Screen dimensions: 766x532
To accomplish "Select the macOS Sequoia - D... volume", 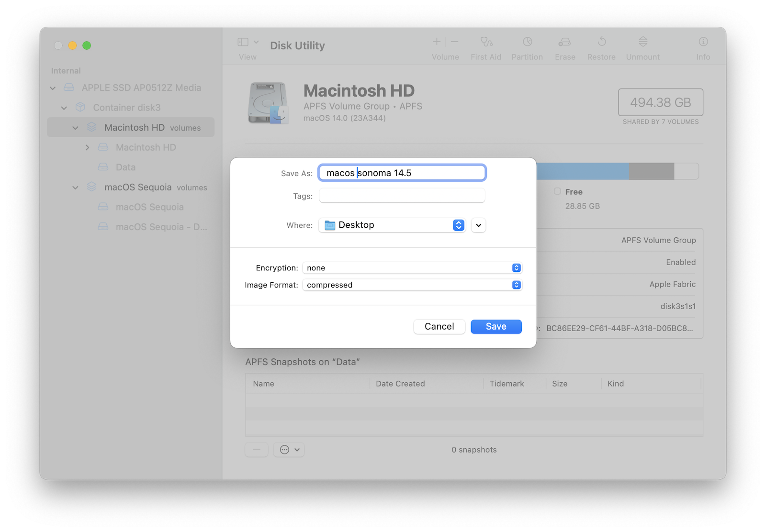I will tap(130, 227).
